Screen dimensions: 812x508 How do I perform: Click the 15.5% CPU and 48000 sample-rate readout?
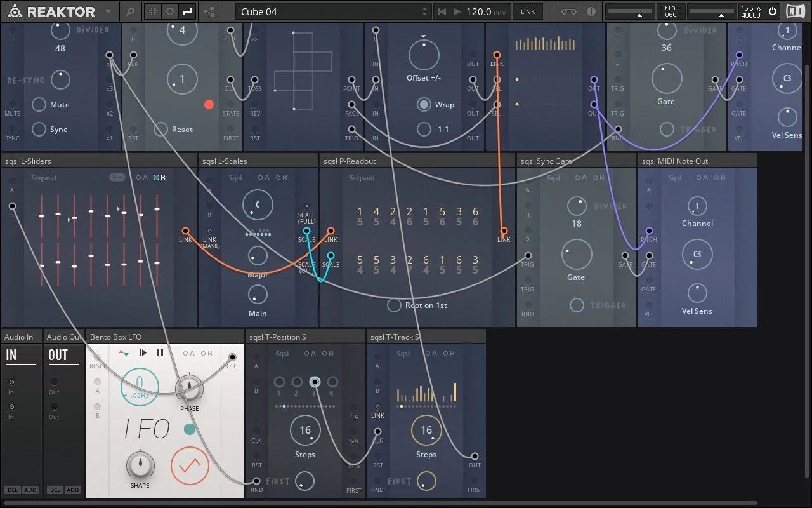(x=750, y=11)
